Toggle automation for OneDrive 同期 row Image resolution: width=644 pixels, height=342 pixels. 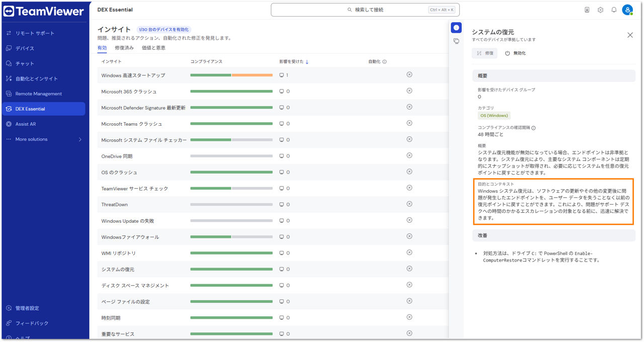pyautogui.click(x=409, y=156)
